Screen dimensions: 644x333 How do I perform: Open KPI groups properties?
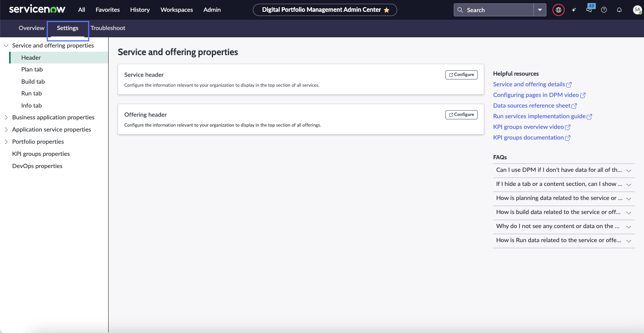[41, 154]
